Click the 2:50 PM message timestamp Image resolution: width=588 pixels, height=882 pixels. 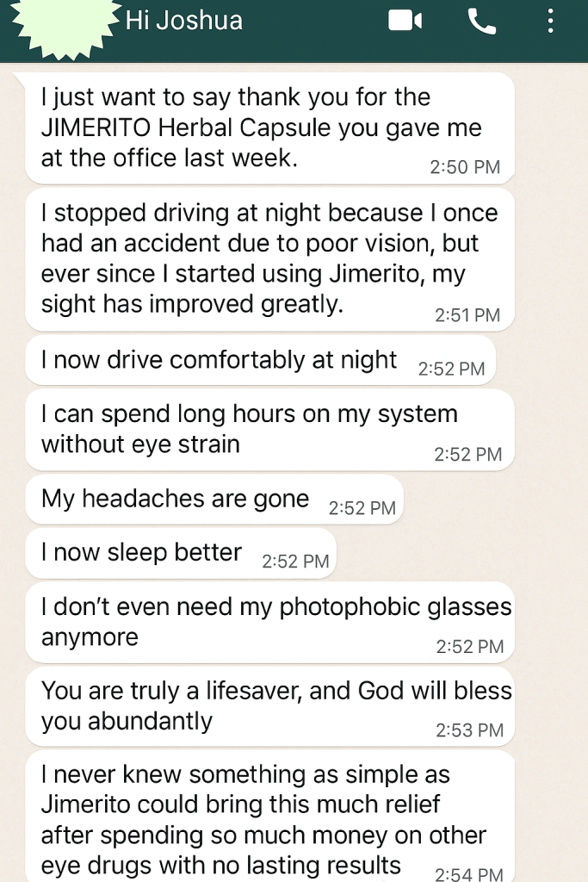pyautogui.click(x=465, y=167)
